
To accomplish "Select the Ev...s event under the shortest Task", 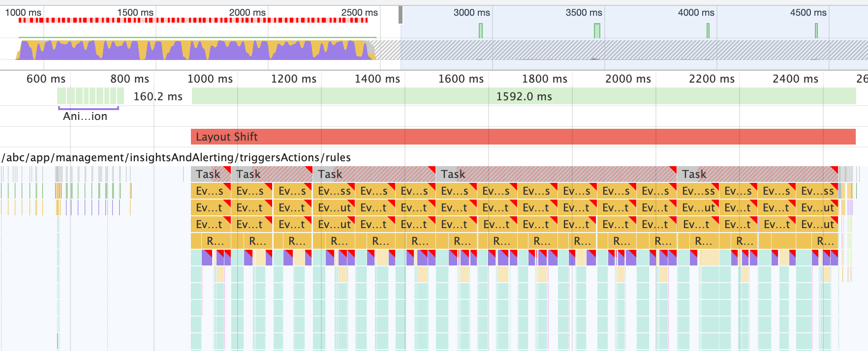I will click(x=211, y=191).
